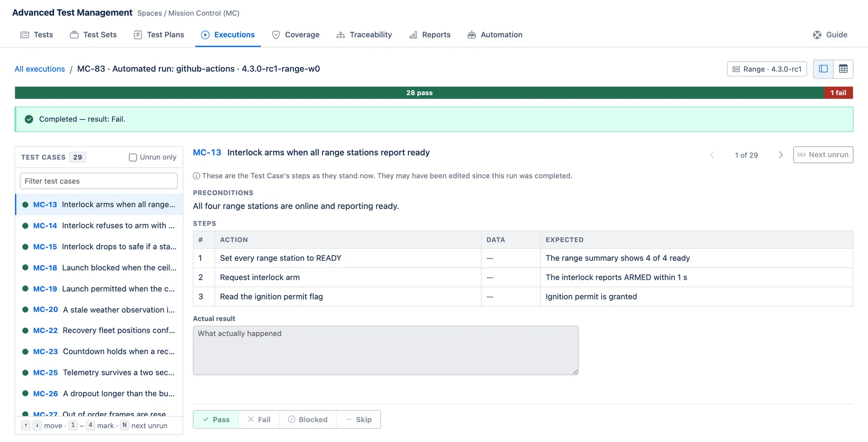
Task: Open the Test Plans tab
Action: 159,35
